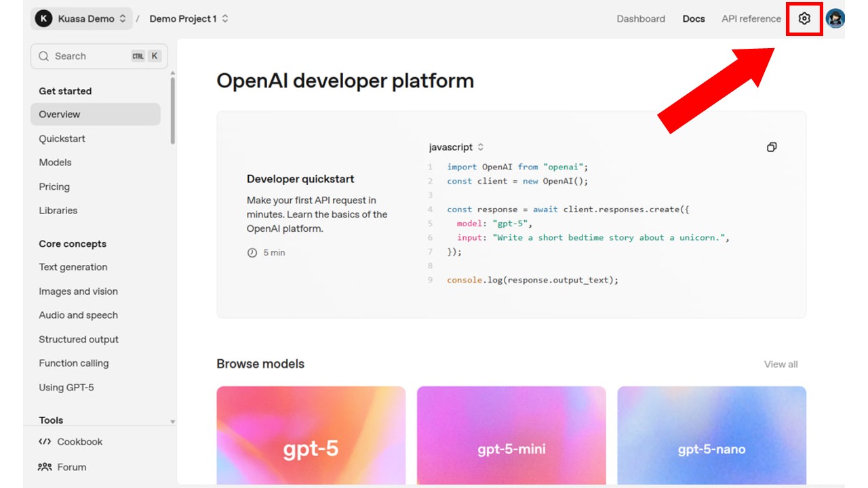Screen dimensions: 868x488
Task: Click the search magnifier icon
Action: (44, 56)
